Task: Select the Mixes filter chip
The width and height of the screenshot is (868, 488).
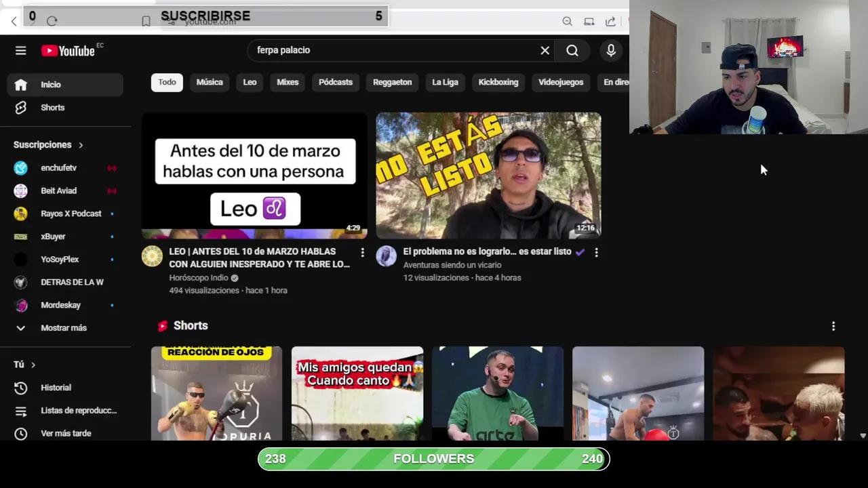Action: click(x=288, y=82)
